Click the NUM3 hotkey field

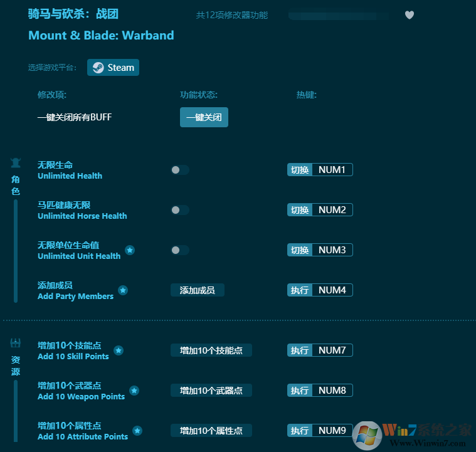tap(332, 250)
